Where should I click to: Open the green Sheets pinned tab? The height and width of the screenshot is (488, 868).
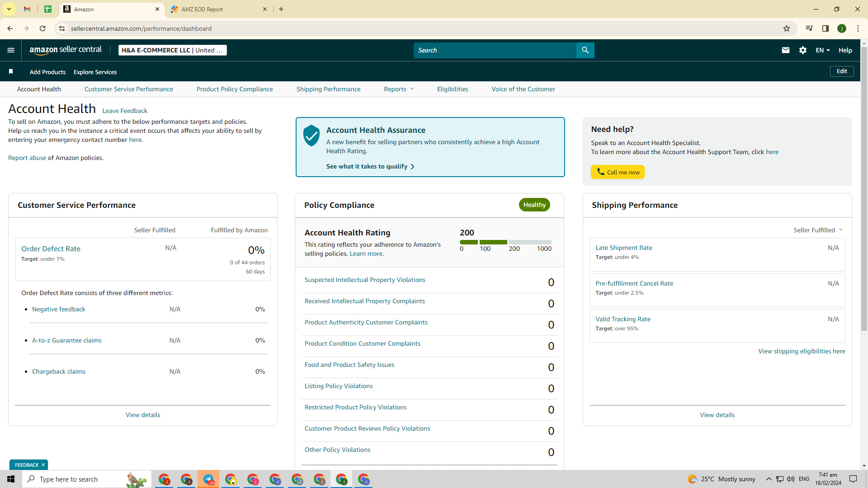coord(48,9)
